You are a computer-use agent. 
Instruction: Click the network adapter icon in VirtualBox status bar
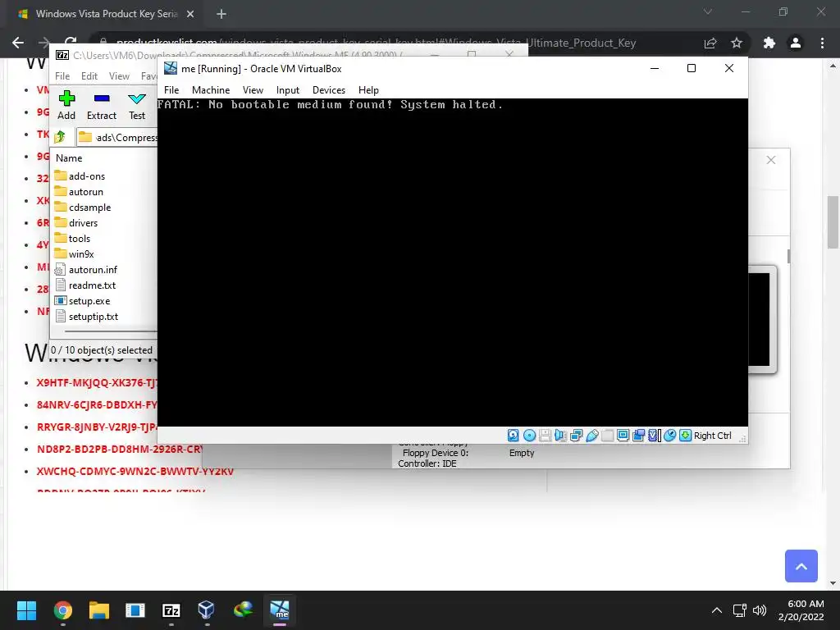(577, 436)
